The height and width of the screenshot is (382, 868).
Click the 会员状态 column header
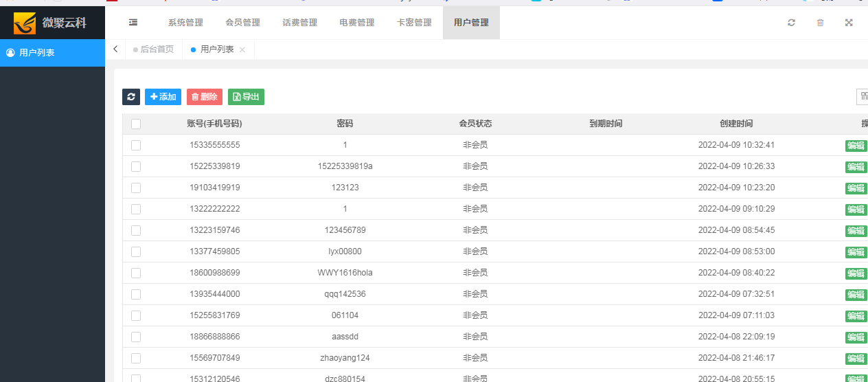(x=475, y=124)
